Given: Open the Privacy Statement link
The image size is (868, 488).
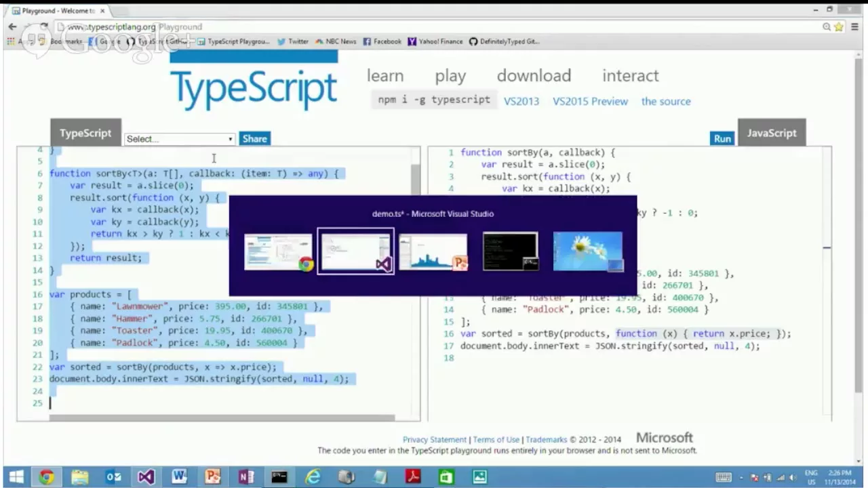Looking at the screenshot, I should (435, 440).
